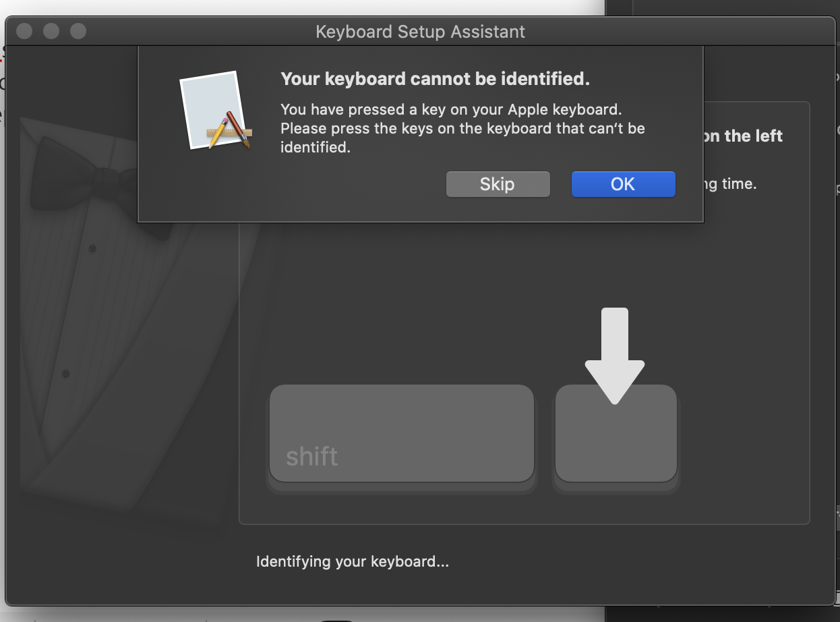The image size is (840, 622).
Task: Click the Keyboard Setup Assistant app icon
Action: click(x=216, y=110)
